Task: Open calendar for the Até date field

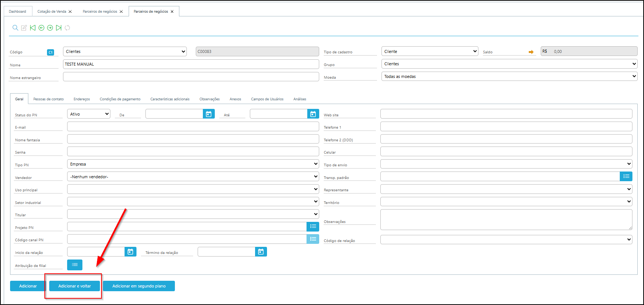Action: click(313, 114)
